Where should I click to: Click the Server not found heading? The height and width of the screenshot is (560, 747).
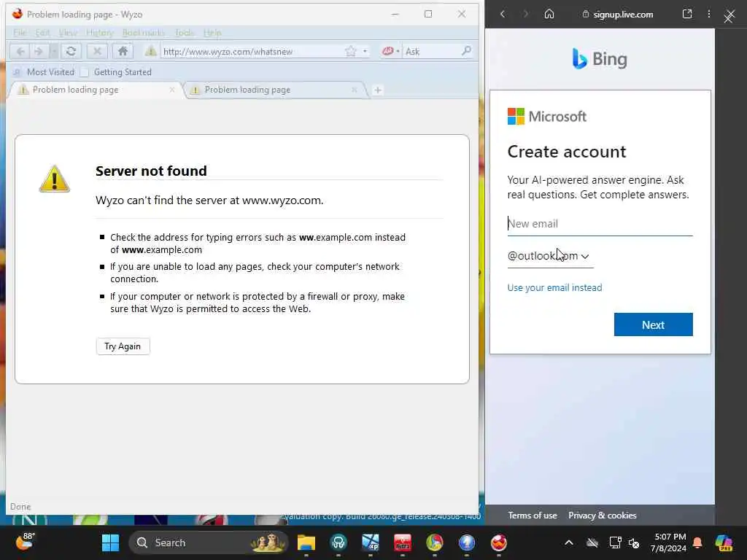[151, 171]
